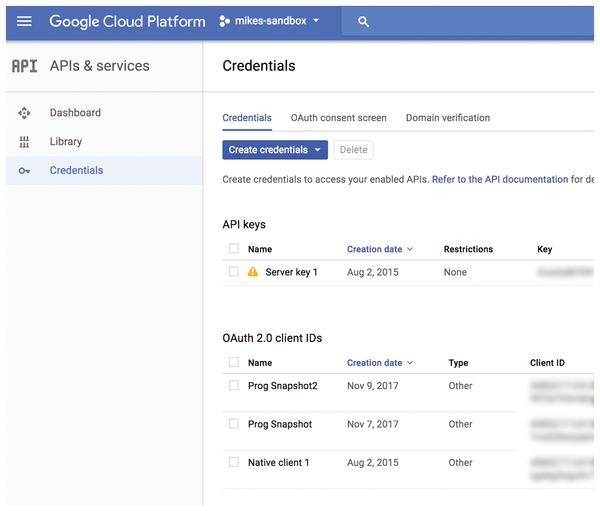The width and height of the screenshot is (600, 511).
Task: Click the project hexagon icon beside mikes-sandbox
Action: click(x=224, y=21)
